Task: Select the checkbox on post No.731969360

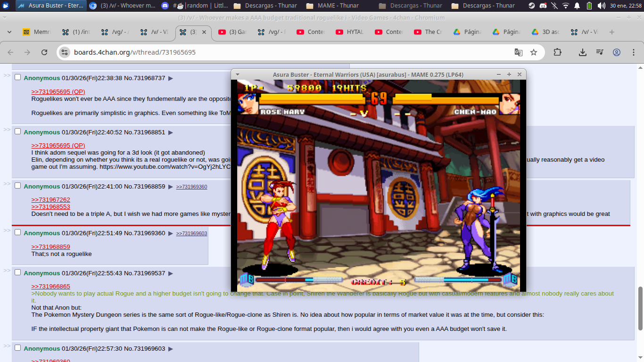Action: click(18, 232)
